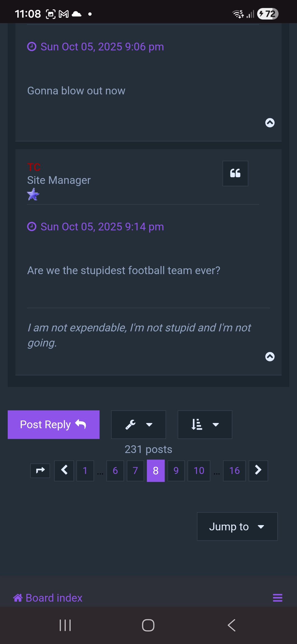The height and width of the screenshot is (644, 297).
Task: Tap the Android home button
Action: 148,625
